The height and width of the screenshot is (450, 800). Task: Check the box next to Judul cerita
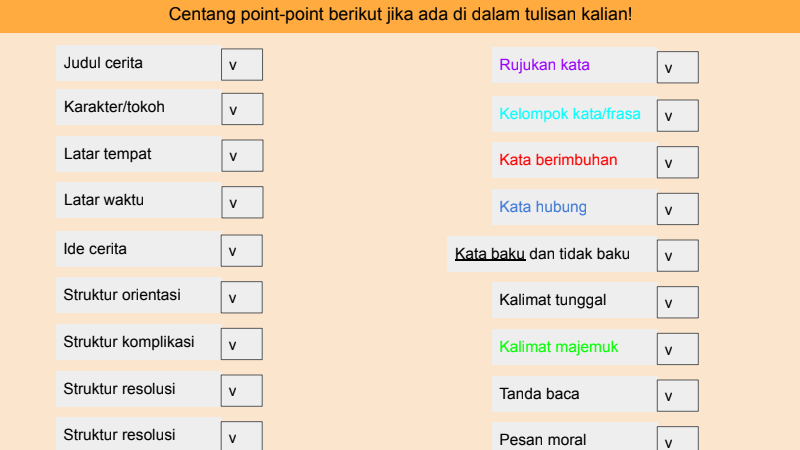tap(242, 64)
